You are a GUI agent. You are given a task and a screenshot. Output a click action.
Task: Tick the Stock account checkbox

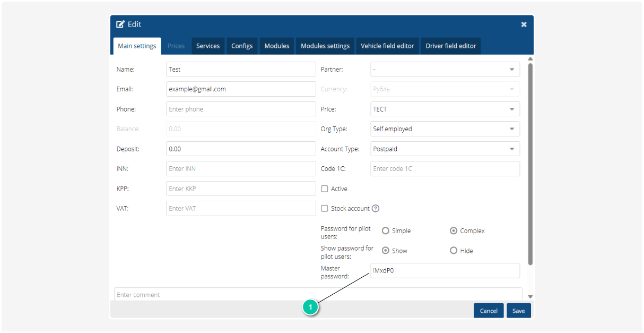point(325,209)
